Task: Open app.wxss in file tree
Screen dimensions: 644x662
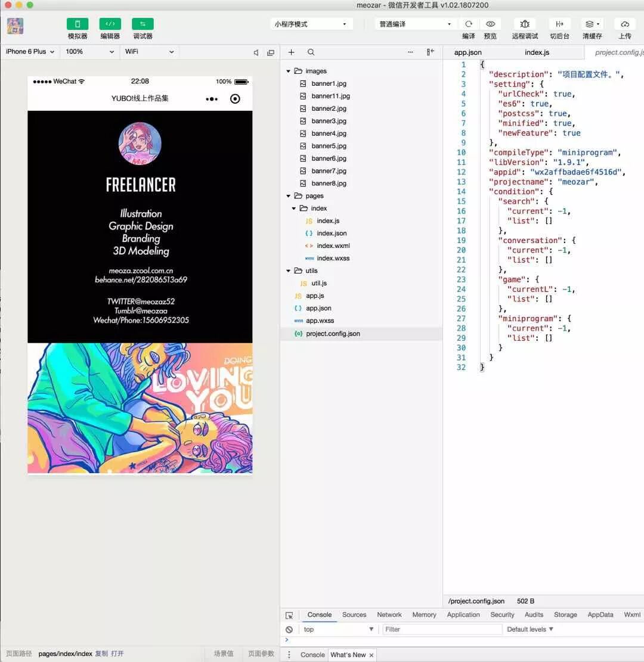Action: click(x=320, y=321)
